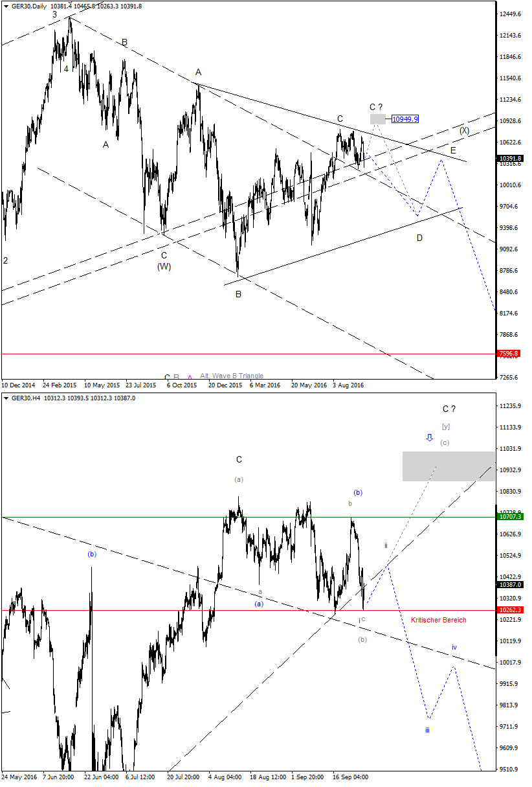Collapse the GER30,H4 chart panel triangle
The image size is (532, 787).
coord(6,398)
